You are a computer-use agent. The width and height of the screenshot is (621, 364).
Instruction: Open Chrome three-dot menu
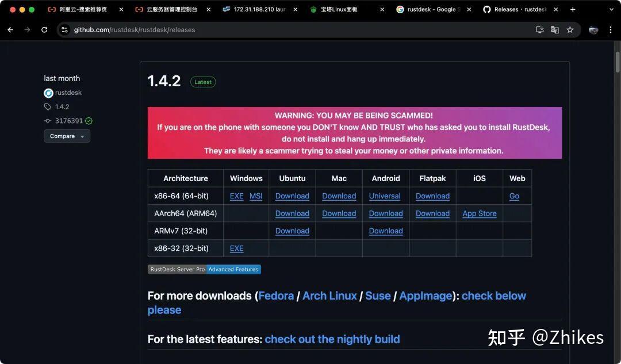(x=611, y=30)
